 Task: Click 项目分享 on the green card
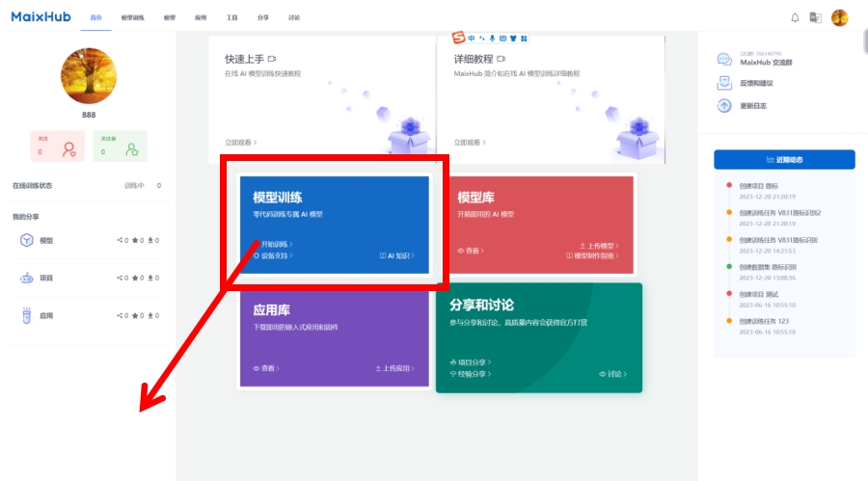471,362
